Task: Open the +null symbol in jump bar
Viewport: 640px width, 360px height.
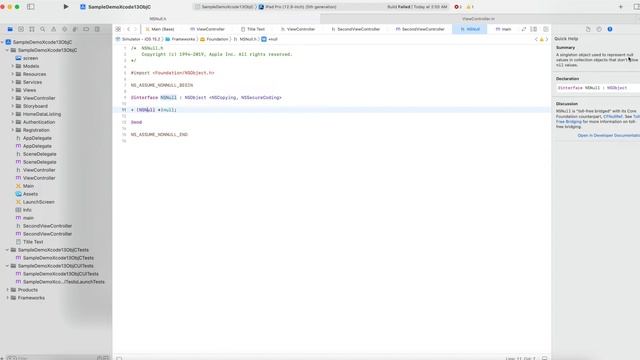Action: tap(269, 39)
